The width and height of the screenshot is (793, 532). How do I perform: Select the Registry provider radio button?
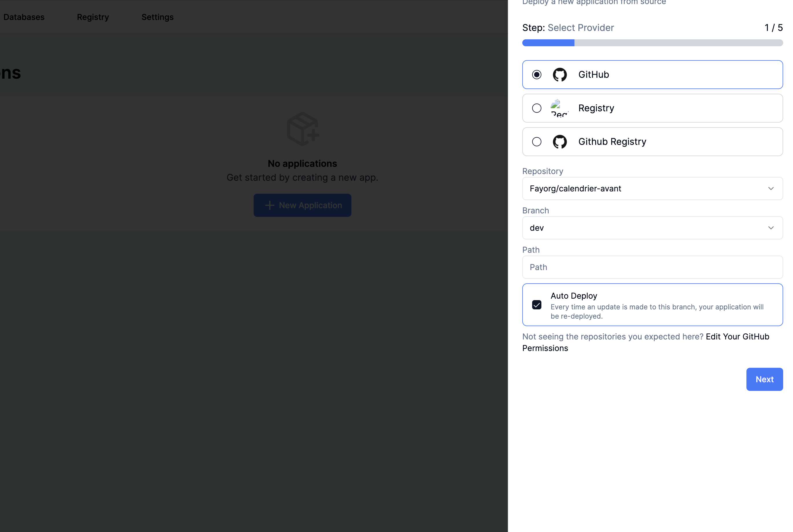click(x=536, y=108)
